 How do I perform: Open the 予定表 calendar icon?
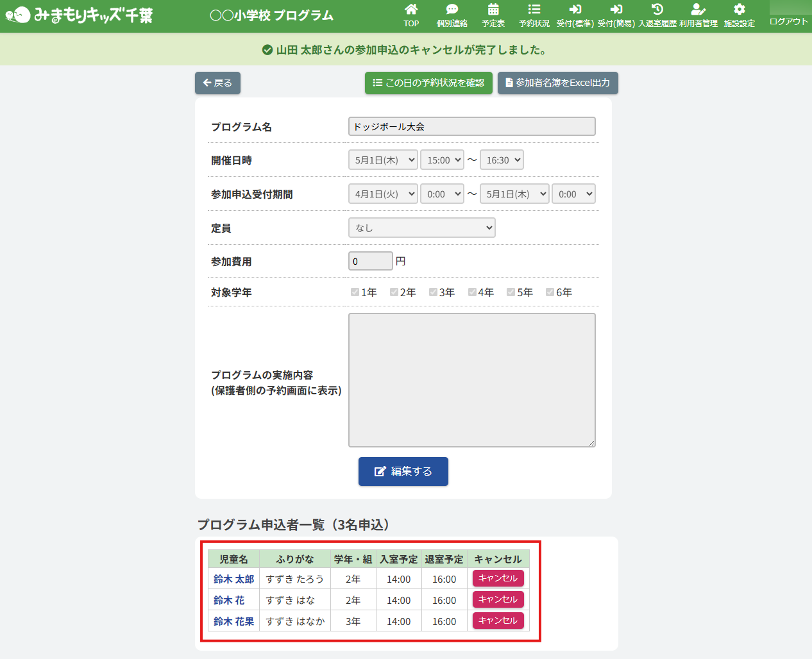493,10
